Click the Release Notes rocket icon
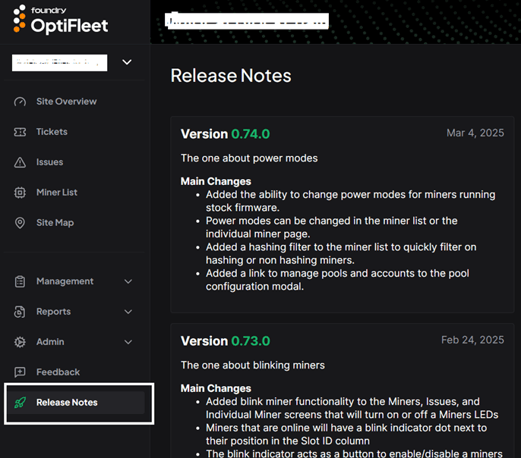 pos(20,403)
